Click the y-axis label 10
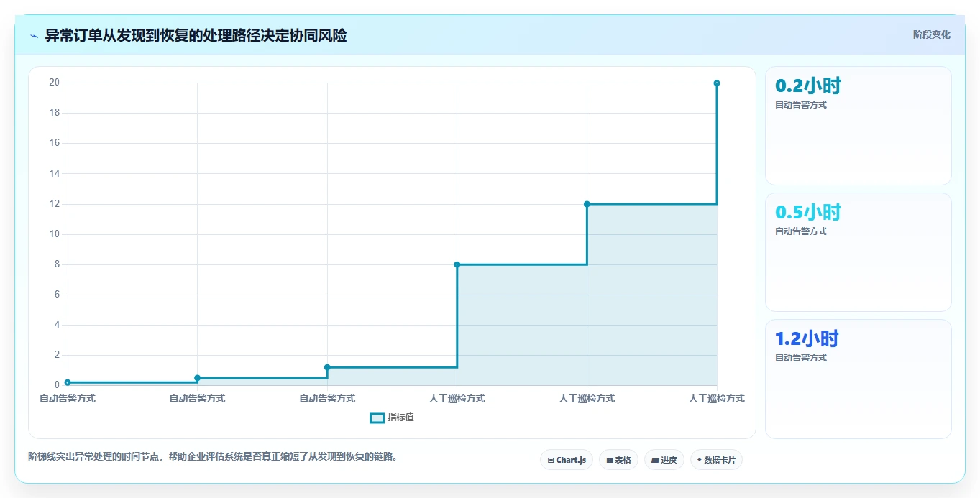This screenshot has height=498, width=980. (54, 234)
